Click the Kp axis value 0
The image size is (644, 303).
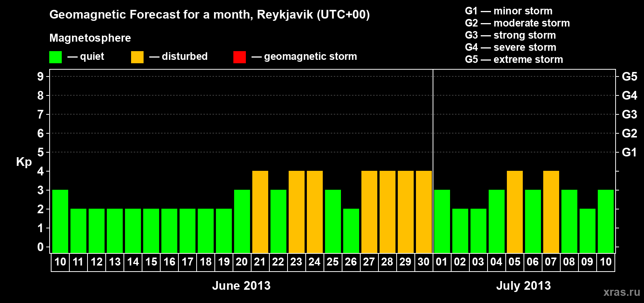(41, 247)
